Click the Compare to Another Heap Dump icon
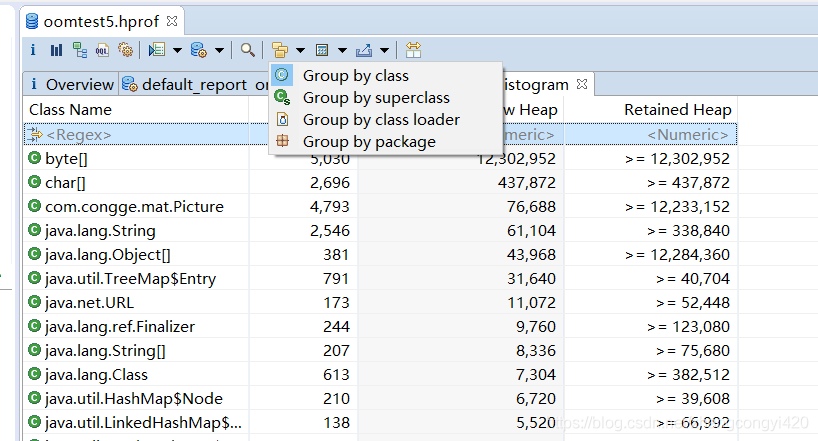This screenshot has height=441, width=818. coord(413,49)
